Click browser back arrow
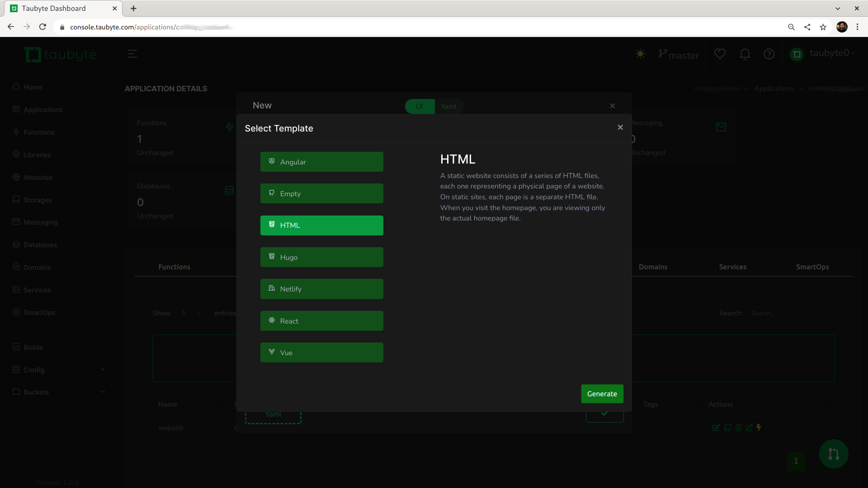This screenshot has width=868, height=488. point(11,27)
